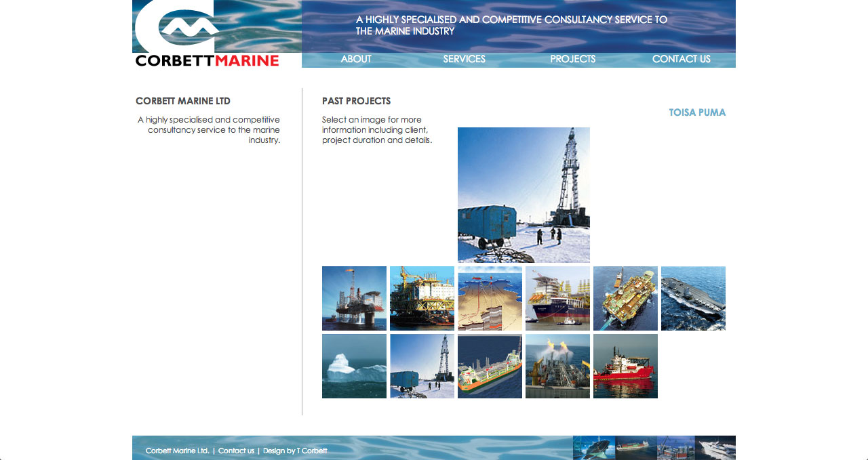Click the Design by T Corbett credit
Screen dimensions: 868x460
295,451
